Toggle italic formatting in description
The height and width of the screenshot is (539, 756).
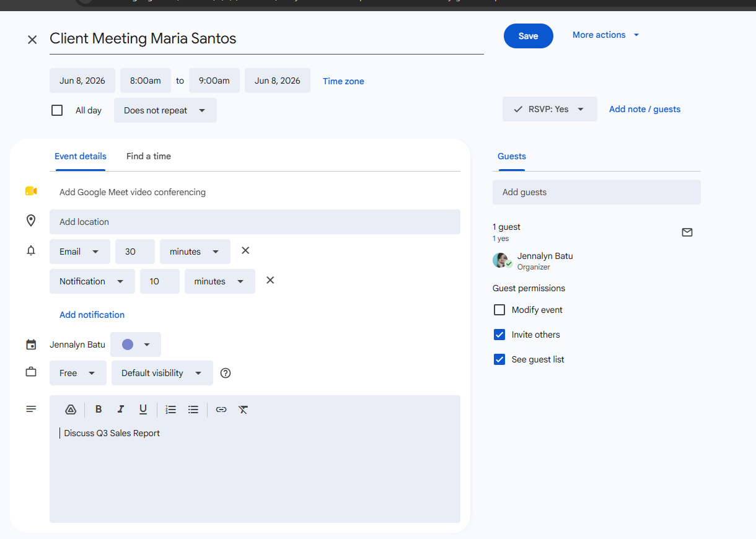(x=121, y=410)
